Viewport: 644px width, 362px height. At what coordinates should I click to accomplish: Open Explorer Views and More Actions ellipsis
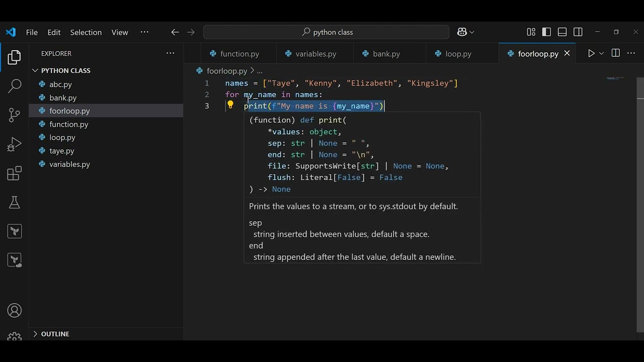[x=171, y=53]
